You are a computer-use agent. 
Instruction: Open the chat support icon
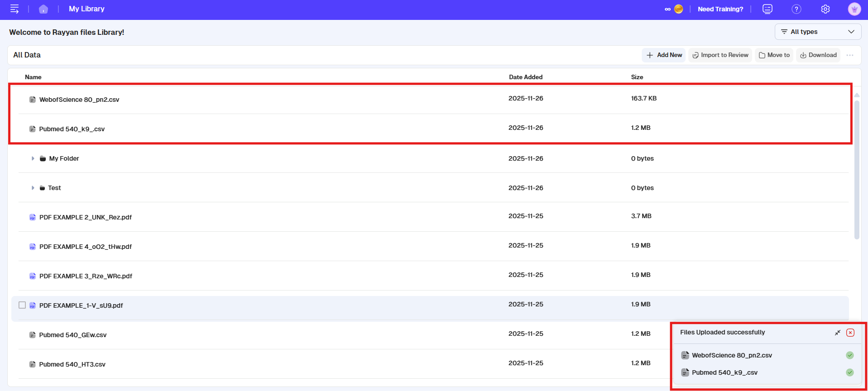767,9
